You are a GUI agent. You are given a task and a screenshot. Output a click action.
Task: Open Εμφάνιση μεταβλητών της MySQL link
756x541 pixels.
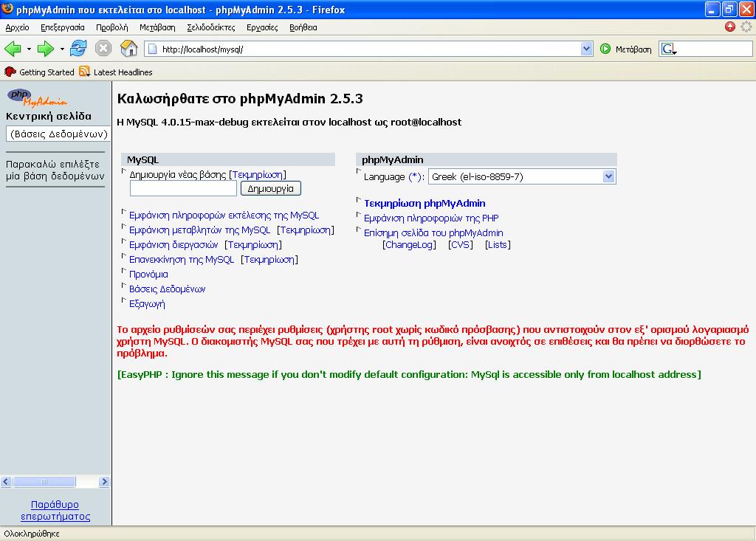click(x=199, y=230)
